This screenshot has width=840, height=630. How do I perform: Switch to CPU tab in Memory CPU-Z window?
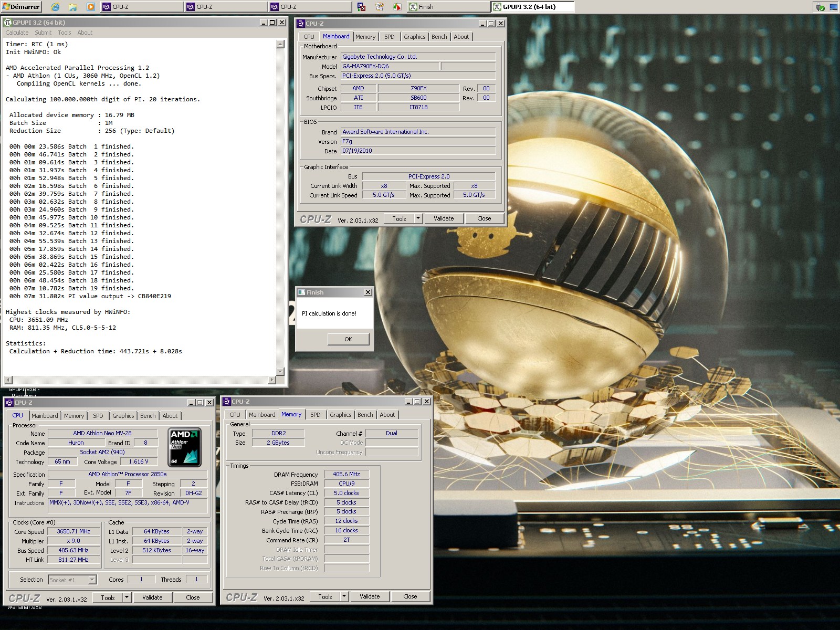click(x=235, y=415)
